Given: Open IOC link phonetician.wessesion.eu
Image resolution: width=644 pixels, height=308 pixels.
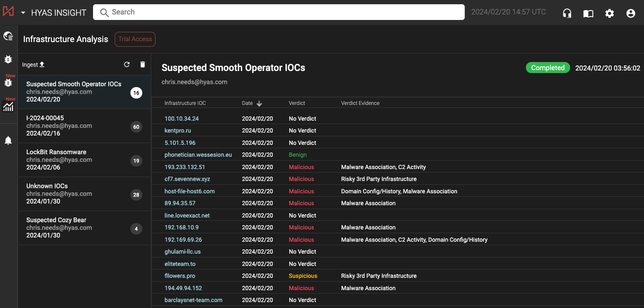Looking at the screenshot, I should pyautogui.click(x=198, y=155).
